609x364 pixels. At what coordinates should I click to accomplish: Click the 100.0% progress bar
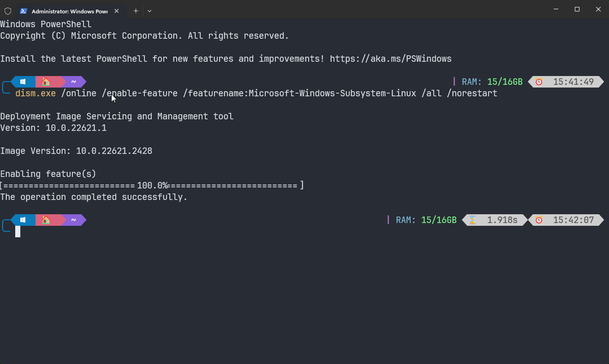pos(152,186)
